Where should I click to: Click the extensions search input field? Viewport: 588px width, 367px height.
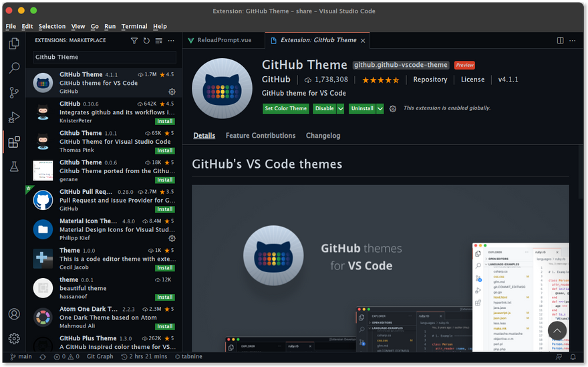(104, 57)
